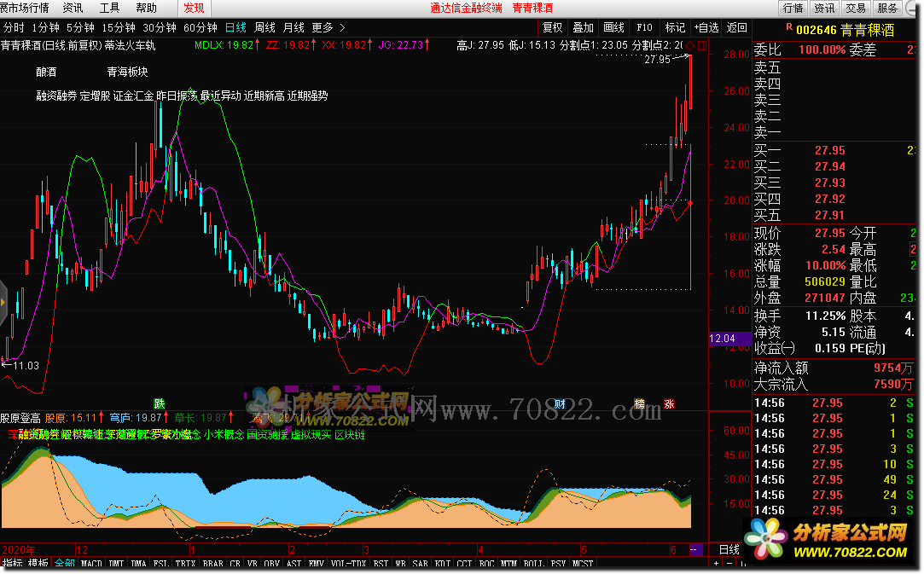Select the 1分钟 period

click(45, 27)
